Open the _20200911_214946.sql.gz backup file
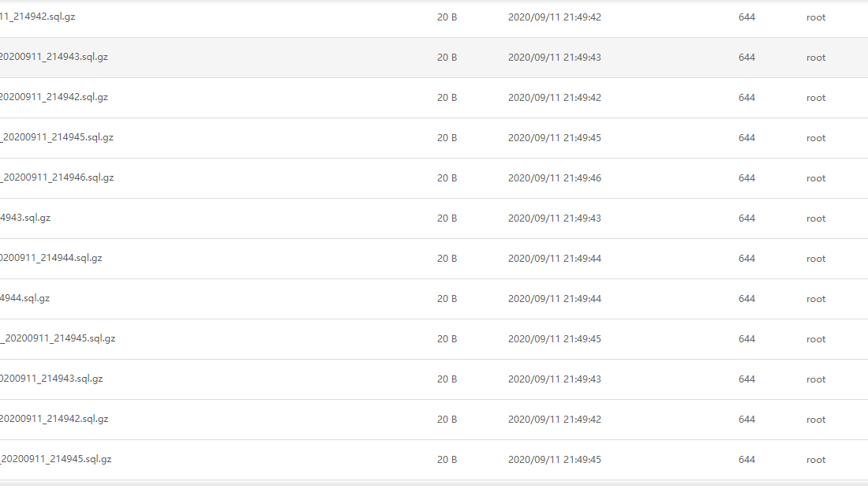The width and height of the screenshot is (868, 489). tap(57, 177)
